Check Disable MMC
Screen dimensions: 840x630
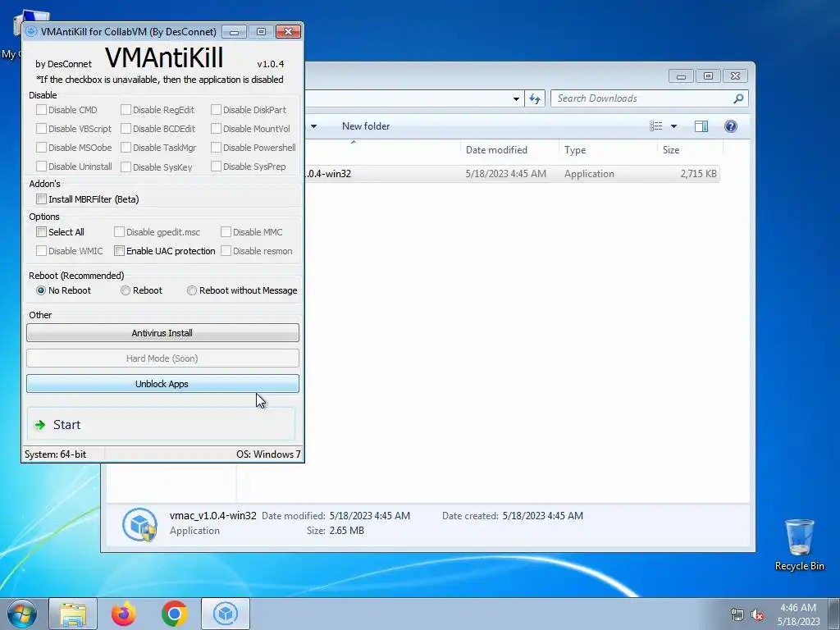pyautogui.click(x=226, y=232)
